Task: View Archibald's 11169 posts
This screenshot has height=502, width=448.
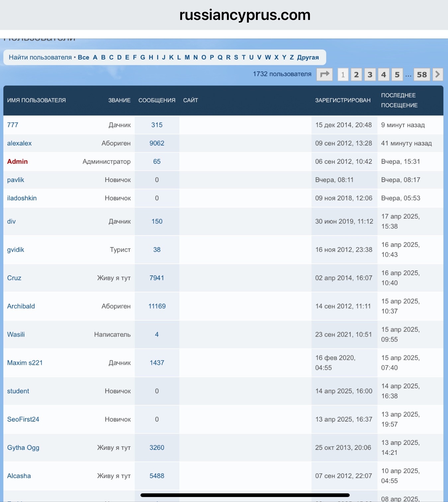Action: [x=157, y=306]
